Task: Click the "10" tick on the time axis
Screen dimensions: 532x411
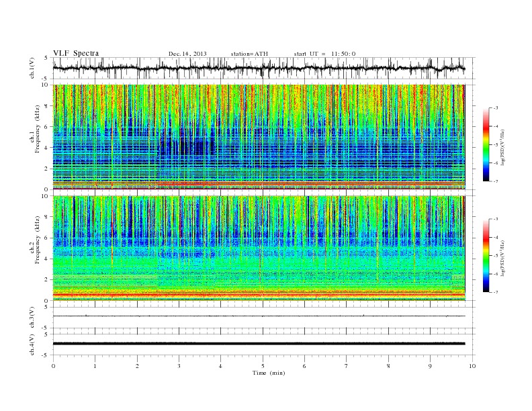Action: pyautogui.click(x=472, y=366)
